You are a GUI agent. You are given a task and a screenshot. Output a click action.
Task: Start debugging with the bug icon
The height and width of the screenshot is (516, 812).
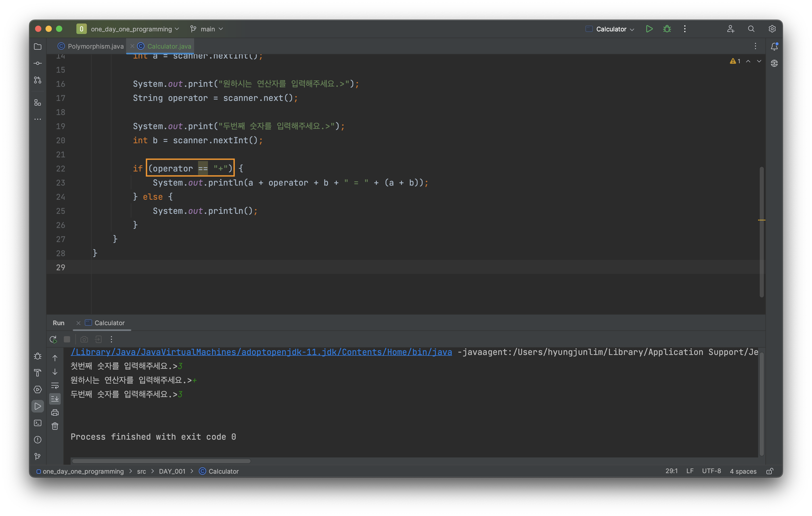[x=667, y=29]
